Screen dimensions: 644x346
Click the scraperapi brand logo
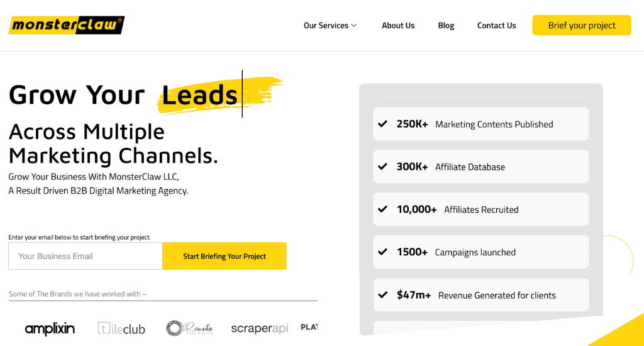pyautogui.click(x=259, y=328)
